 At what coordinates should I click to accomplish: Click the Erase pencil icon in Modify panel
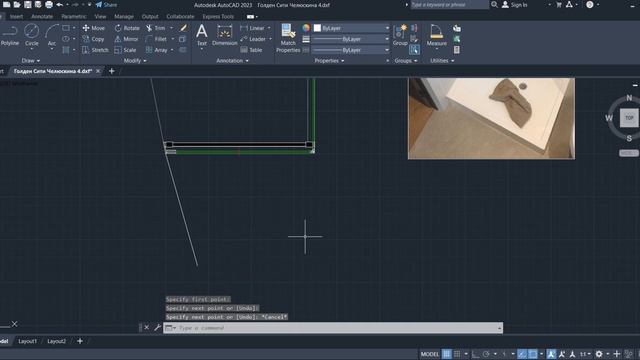click(x=183, y=28)
